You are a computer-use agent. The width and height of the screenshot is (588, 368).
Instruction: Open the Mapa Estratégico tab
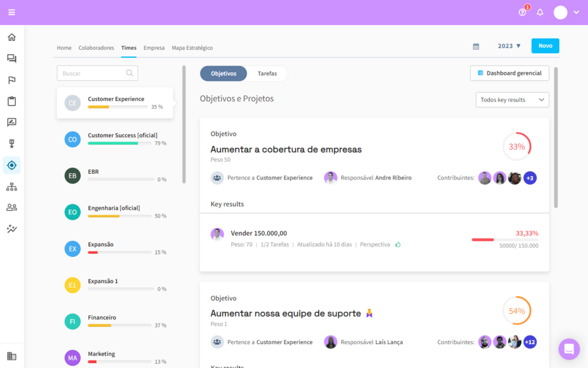192,48
